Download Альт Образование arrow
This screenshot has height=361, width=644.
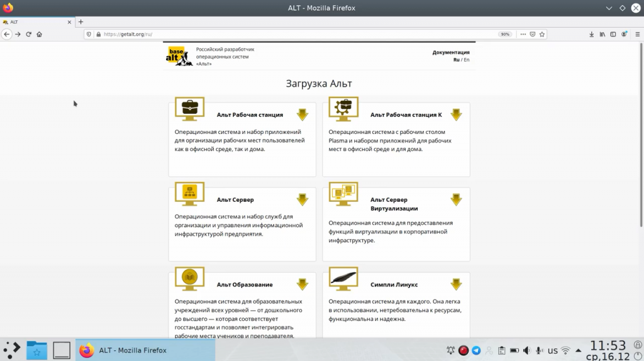point(303,284)
